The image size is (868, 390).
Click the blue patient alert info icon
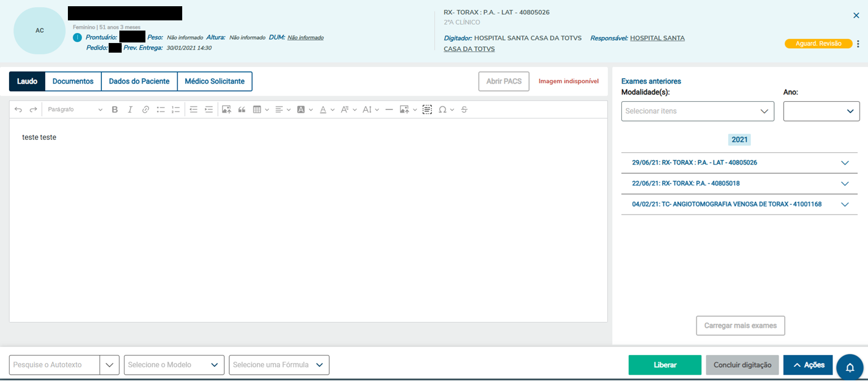78,38
